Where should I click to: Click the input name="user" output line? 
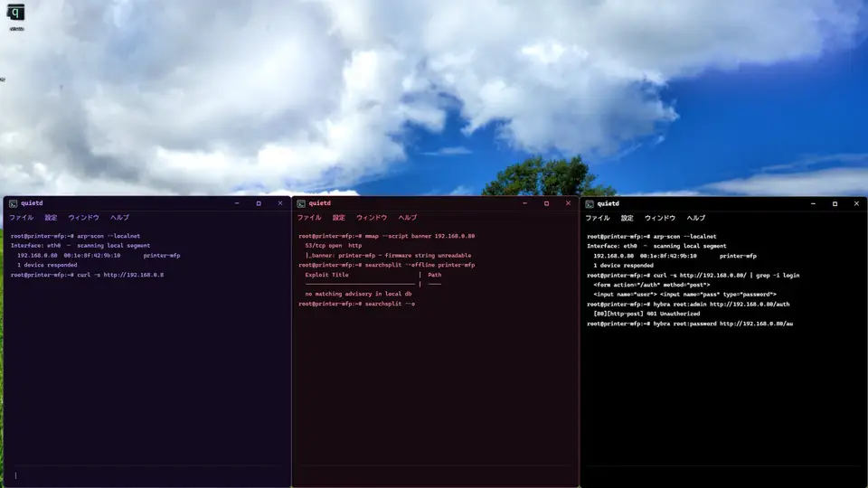pyautogui.click(x=684, y=295)
